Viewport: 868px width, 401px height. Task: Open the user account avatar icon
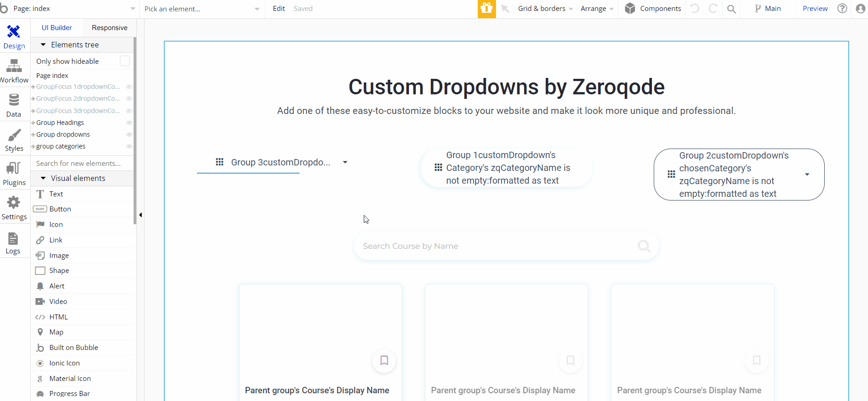[861, 8]
